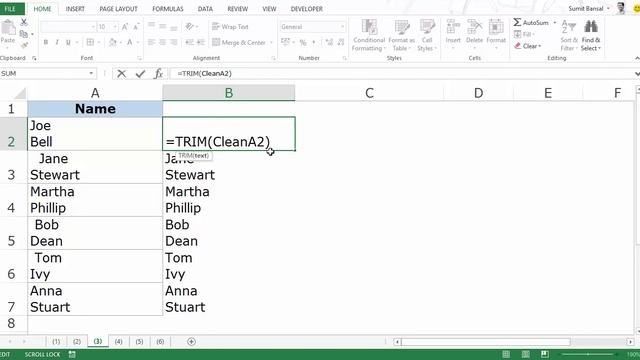Click Increase Decimal icon

[329, 42]
